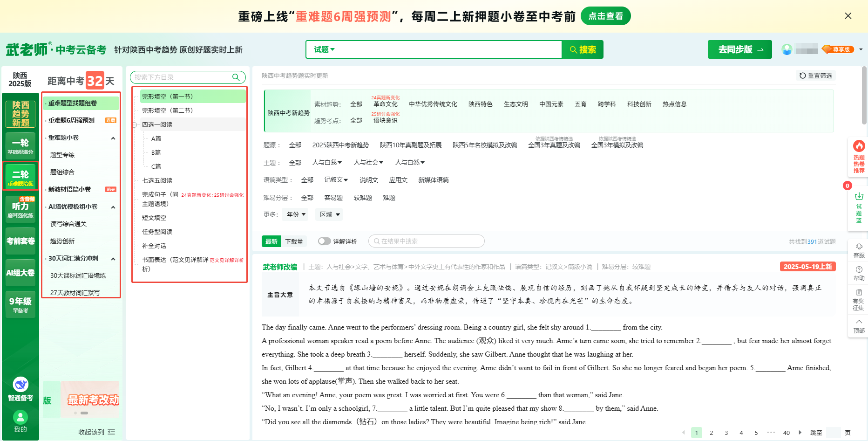
Task: Click the 在结果中搜索 input field
Action: [426, 241]
